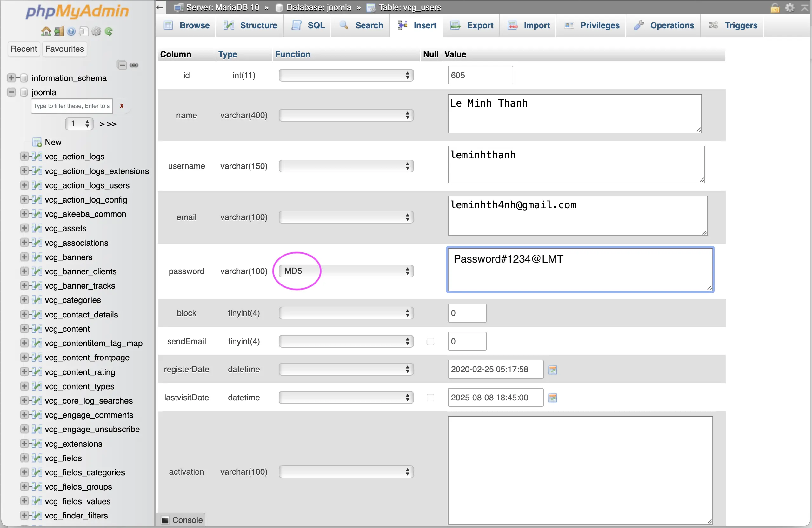Screen dimensions: 812x528
Task: Click the Recent tables button
Action: tap(23, 49)
